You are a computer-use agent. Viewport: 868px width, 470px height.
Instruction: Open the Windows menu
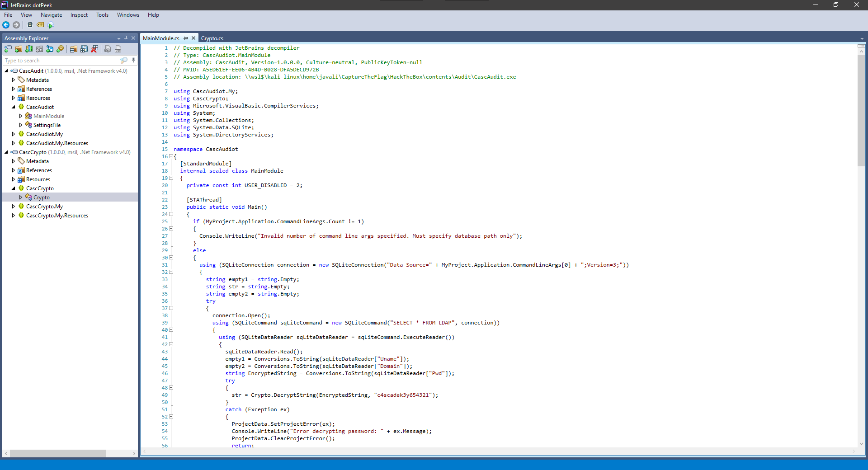tap(128, 15)
